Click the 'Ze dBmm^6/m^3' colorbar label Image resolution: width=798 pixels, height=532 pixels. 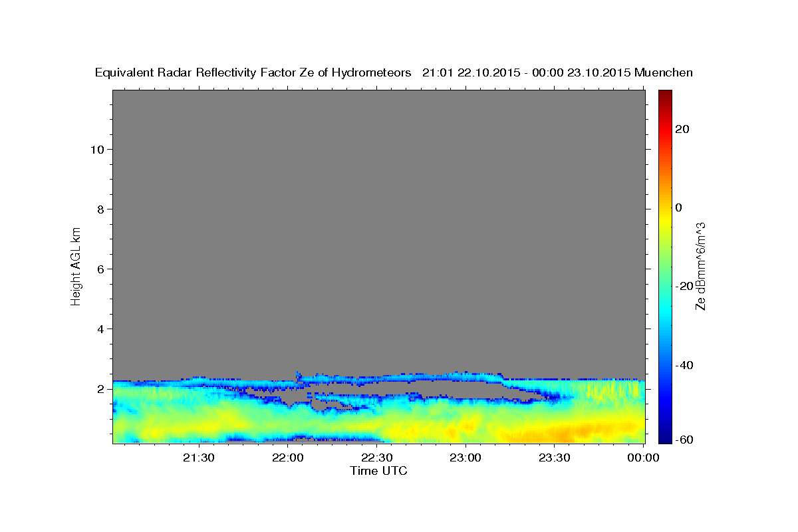coord(700,267)
